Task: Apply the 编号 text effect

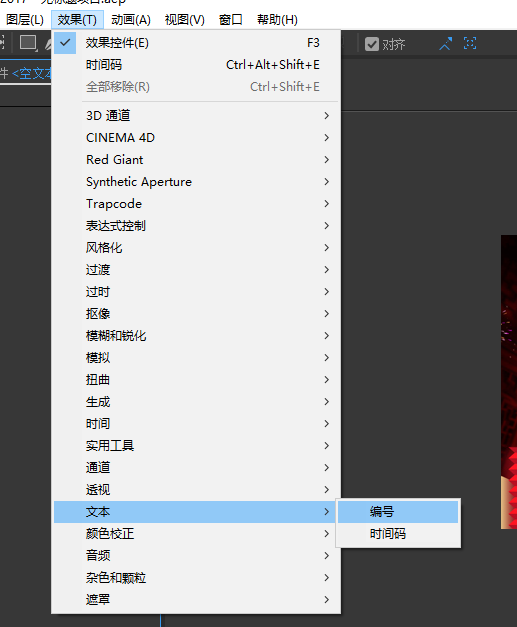Action: (x=398, y=512)
